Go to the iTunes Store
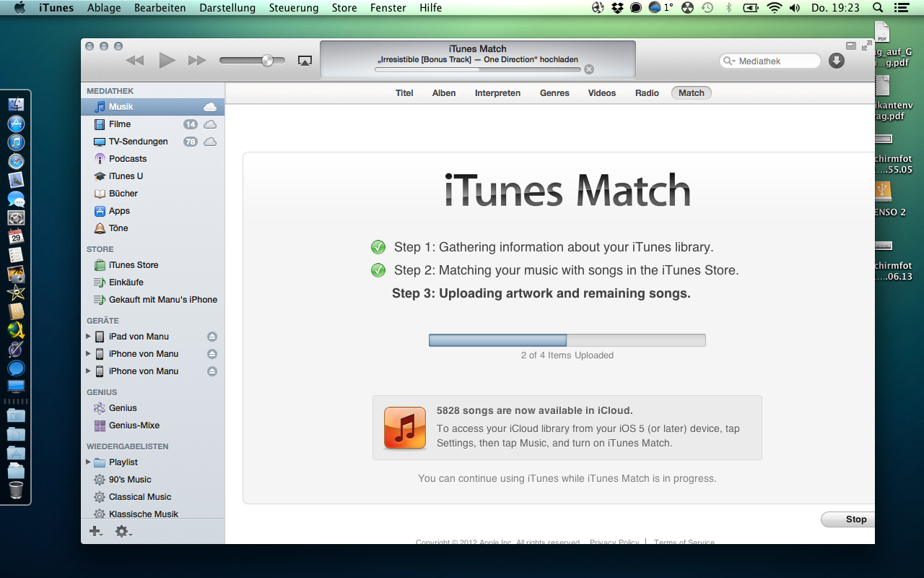 pyautogui.click(x=153, y=265)
